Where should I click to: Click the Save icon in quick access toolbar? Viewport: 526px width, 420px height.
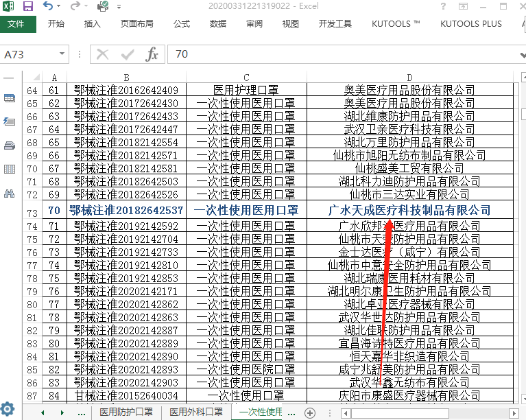(28, 6)
